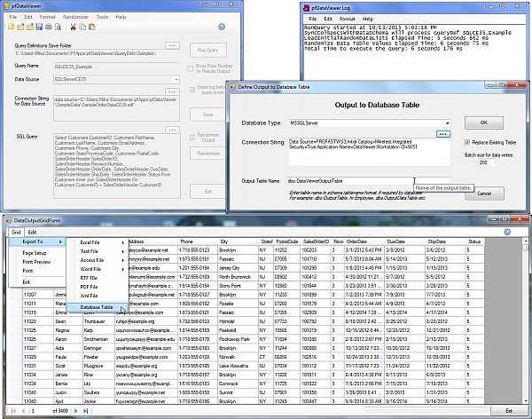532x419 pixels.
Task: Select PDF File from export menu
Action: (97, 287)
